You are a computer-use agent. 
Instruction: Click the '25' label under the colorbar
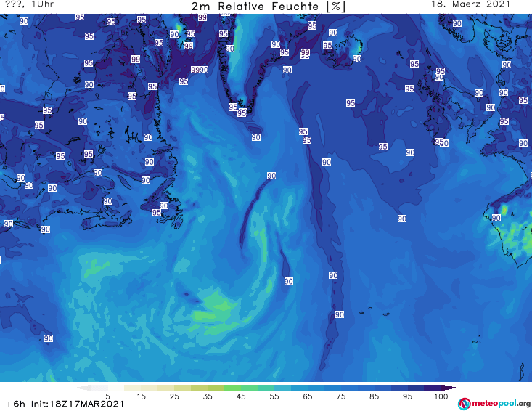(x=174, y=396)
